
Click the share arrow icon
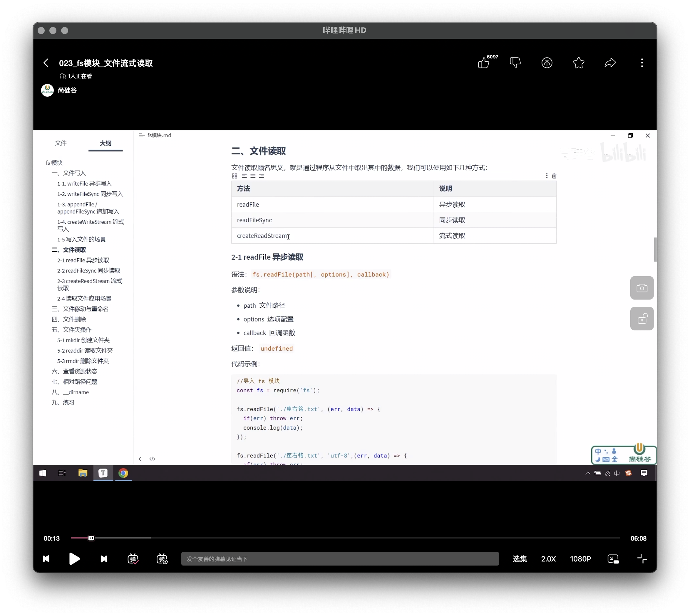(x=610, y=63)
